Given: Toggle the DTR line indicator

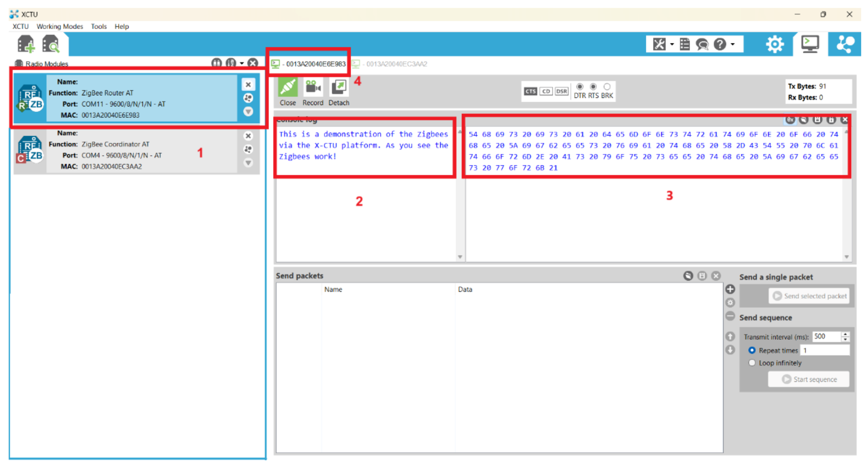Looking at the screenshot, I should 580,86.
